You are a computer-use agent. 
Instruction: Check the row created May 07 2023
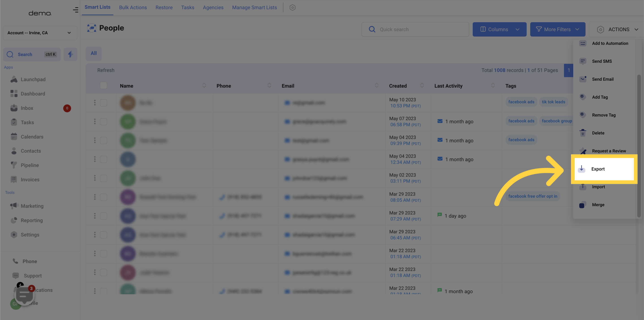tap(103, 122)
